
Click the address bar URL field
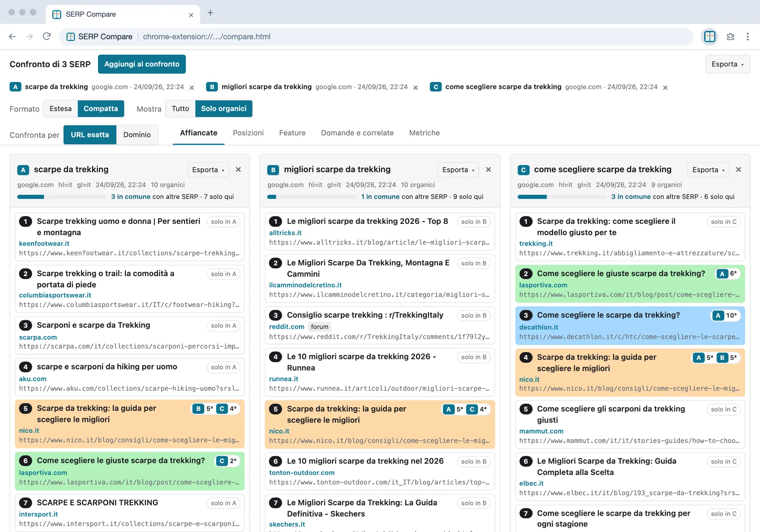(376, 36)
